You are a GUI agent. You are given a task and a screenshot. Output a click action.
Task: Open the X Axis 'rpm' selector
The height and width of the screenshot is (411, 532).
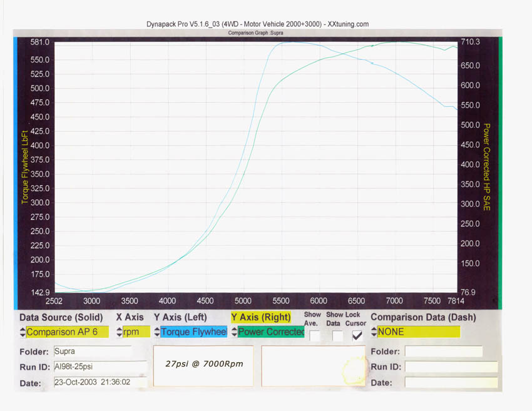[136, 332]
